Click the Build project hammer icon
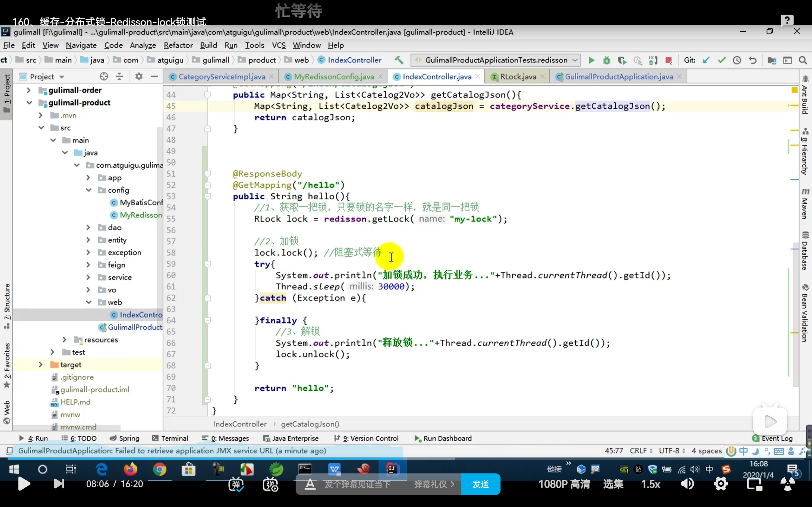 399,60
